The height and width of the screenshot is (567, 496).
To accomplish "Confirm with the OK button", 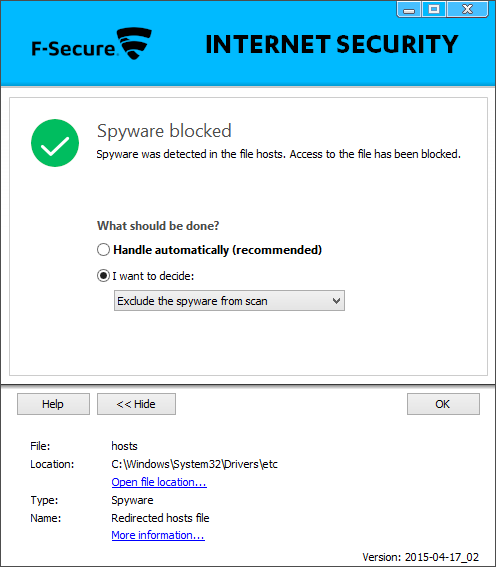I will pos(443,404).
